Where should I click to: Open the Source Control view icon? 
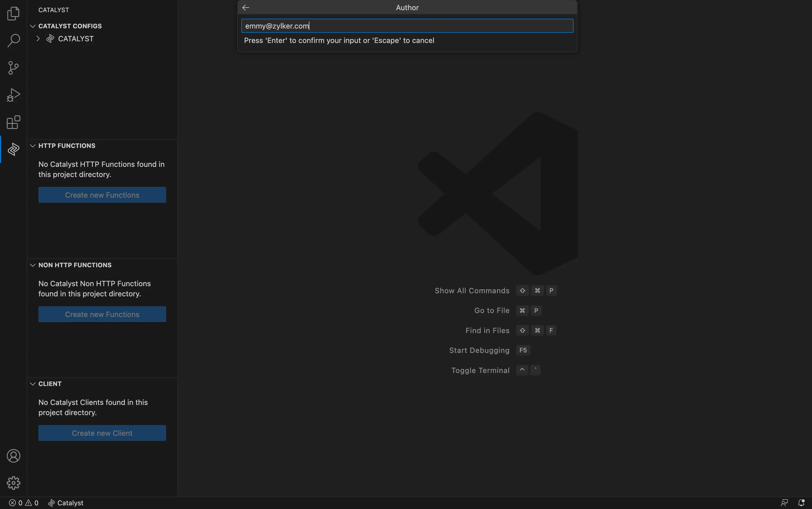pyautogui.click(x=14, y=68)
